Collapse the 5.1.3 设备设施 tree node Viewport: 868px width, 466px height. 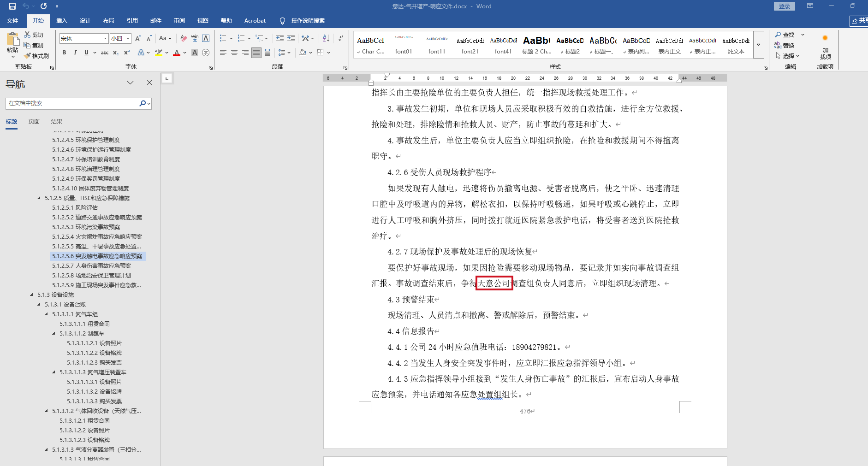(x=31, y=295)
